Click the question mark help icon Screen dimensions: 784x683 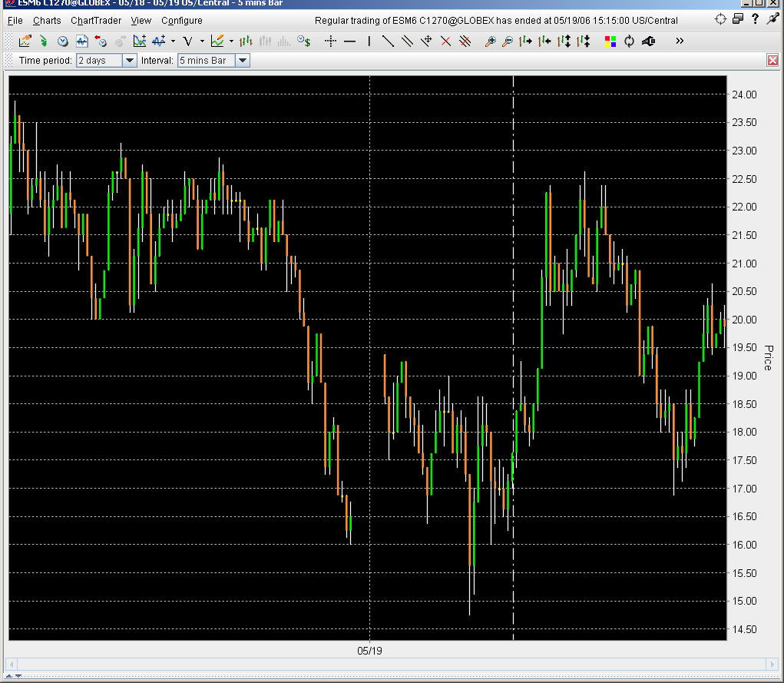click(755, 19)
